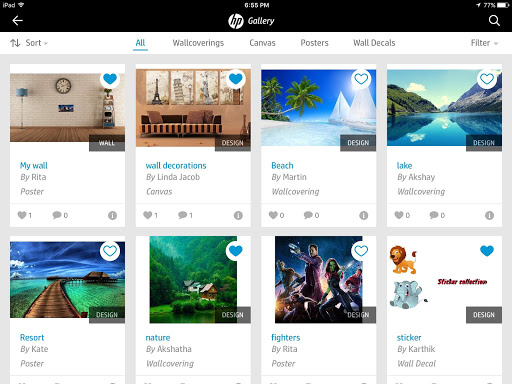Open the nature forest thumbnail

193,280
